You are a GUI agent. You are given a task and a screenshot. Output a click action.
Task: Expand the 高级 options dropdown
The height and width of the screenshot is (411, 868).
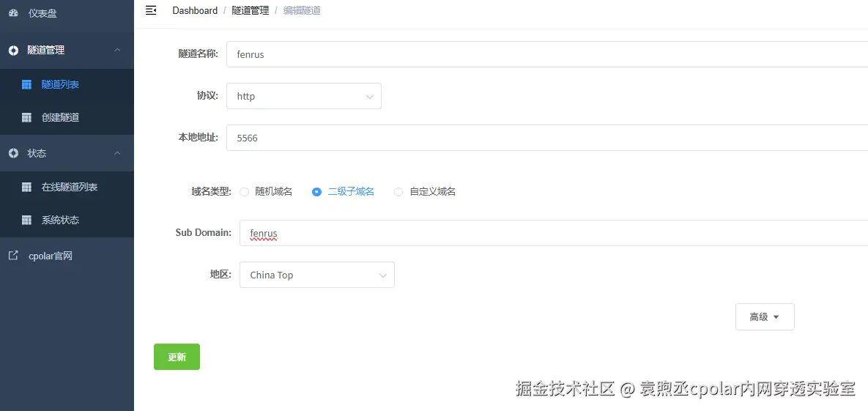pos(765,316)
